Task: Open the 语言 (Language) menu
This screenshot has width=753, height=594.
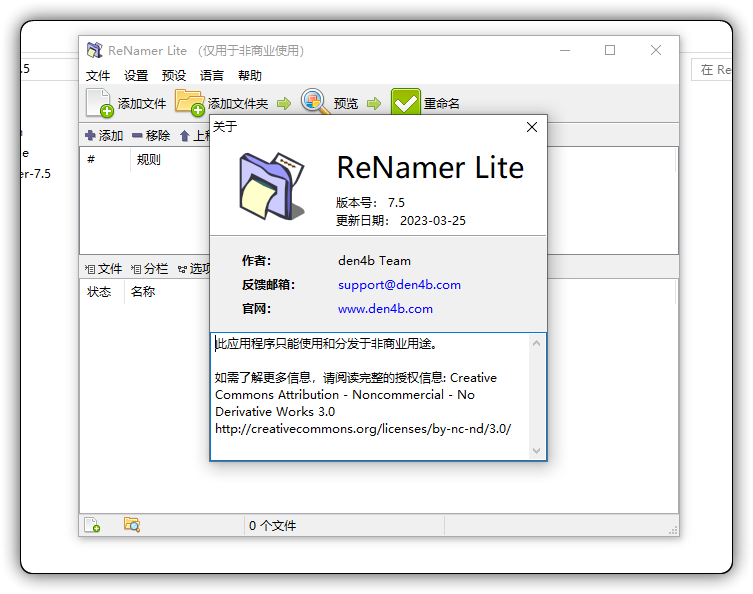Action: click(x=212, y=75)
